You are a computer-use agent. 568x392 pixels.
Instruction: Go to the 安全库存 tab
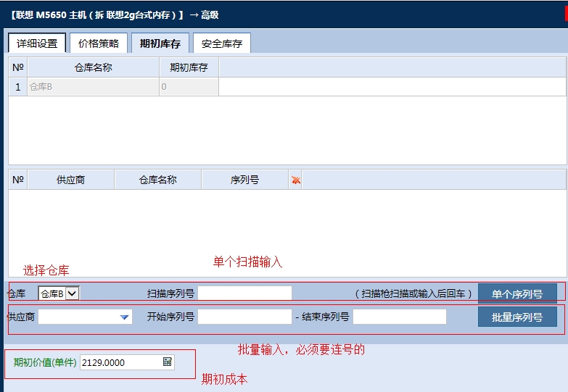[x=222, y=43]
